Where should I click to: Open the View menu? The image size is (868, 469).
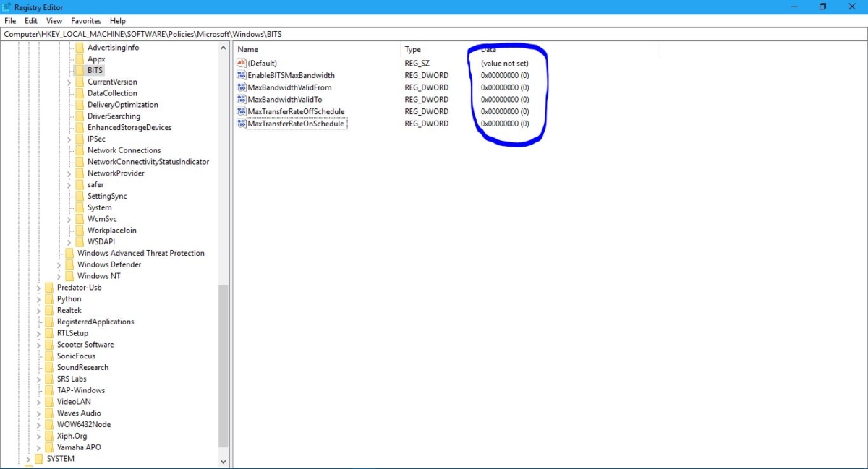click(54, 20)
